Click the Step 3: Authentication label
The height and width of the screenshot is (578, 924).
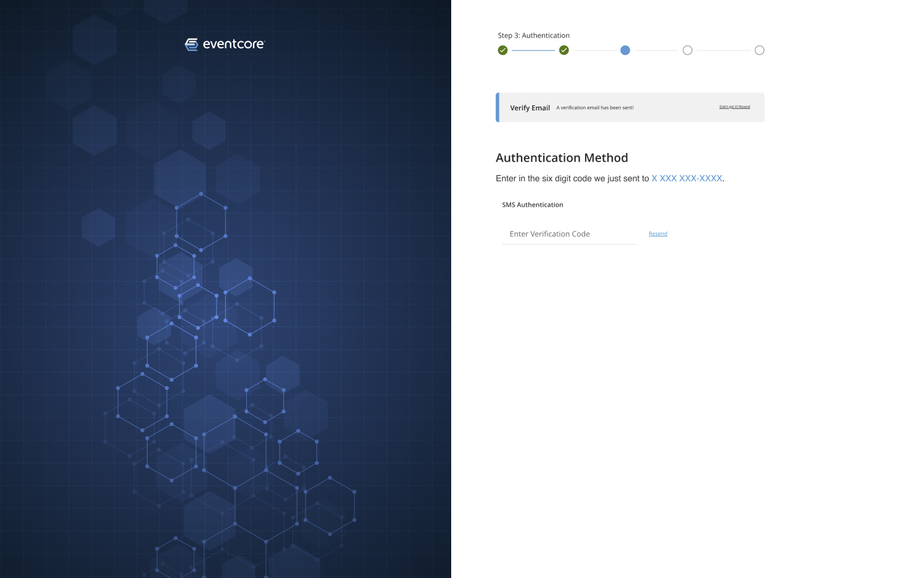click(x=533, y=36)
